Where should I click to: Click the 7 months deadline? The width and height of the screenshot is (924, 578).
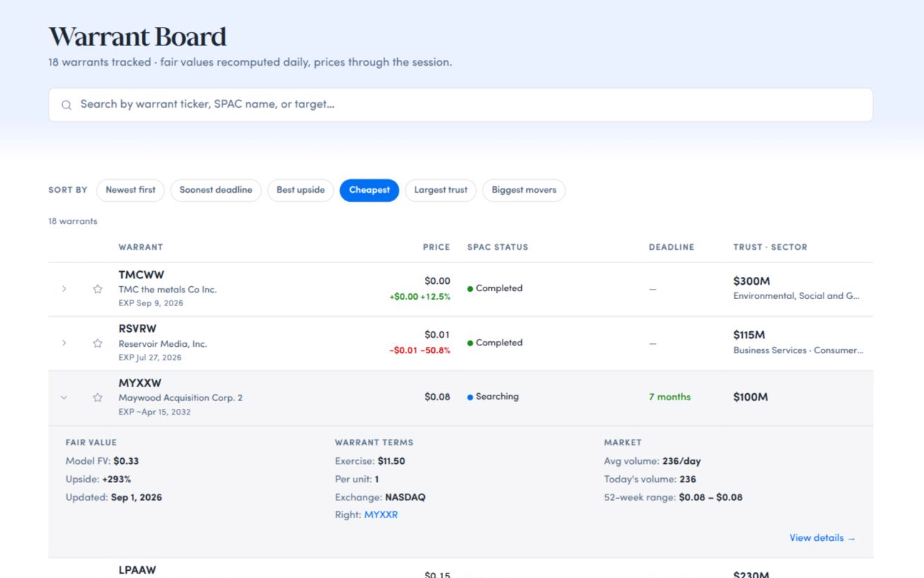click(x=669, y=397)
